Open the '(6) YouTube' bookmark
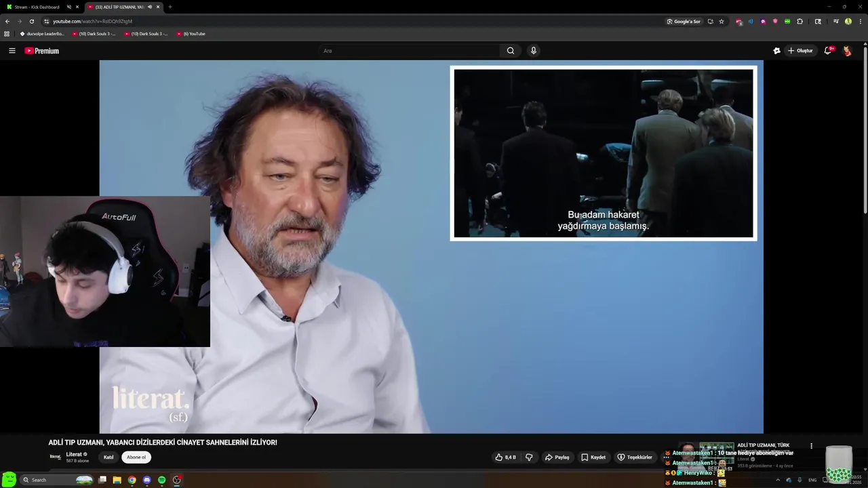The width and height of the screenshot is (868, 488). (191, 33)
